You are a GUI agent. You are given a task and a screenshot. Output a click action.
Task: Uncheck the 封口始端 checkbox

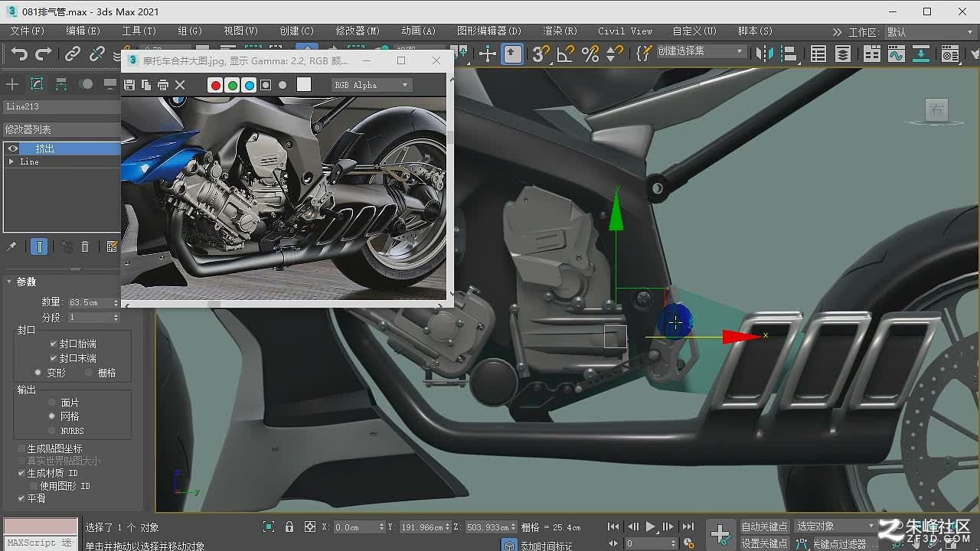[x=54, y=344]
